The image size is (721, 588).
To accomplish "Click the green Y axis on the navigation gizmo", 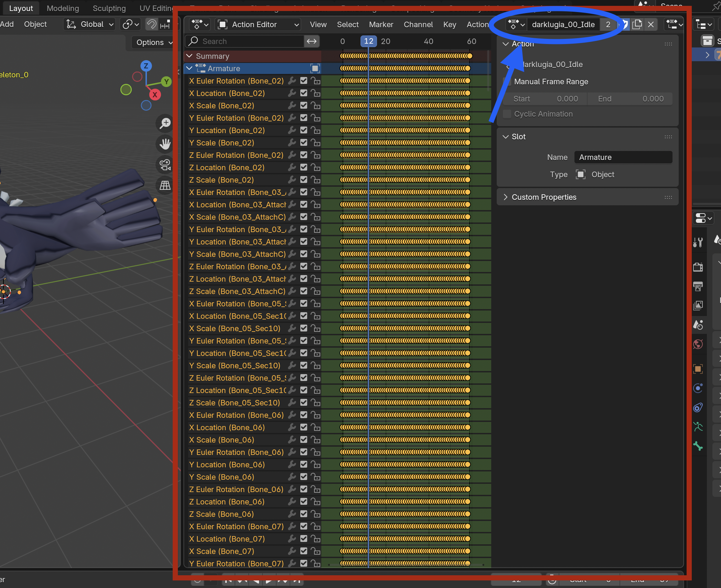I will (x=166, y=81).
